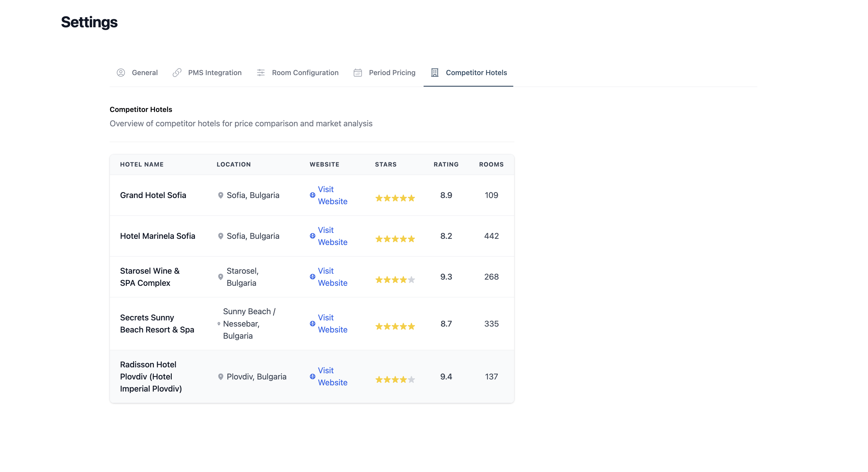Screen dimensions: 868x472
Task: Select the Grand Hotel Sofia name cell
Action: (153, 195)
